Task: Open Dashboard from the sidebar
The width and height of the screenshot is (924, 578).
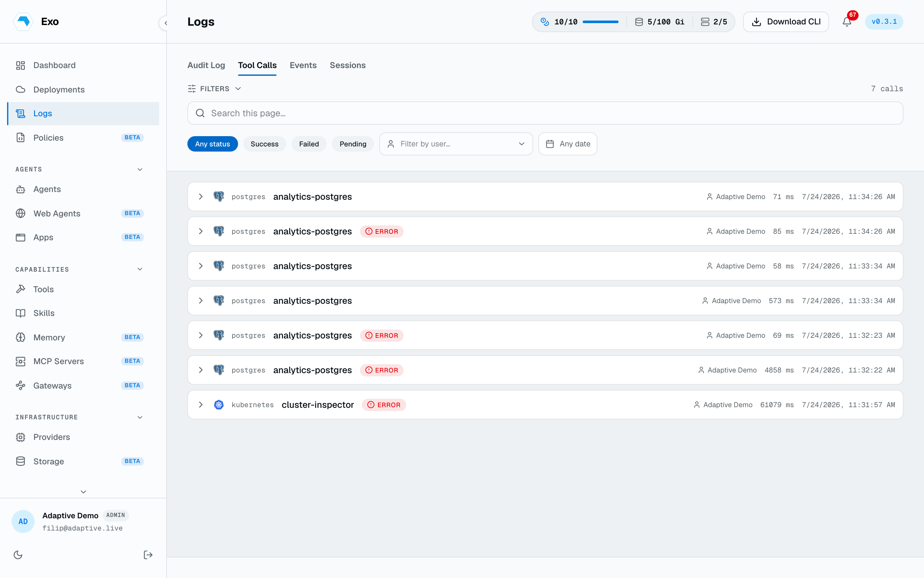Action: click(83, 66)
